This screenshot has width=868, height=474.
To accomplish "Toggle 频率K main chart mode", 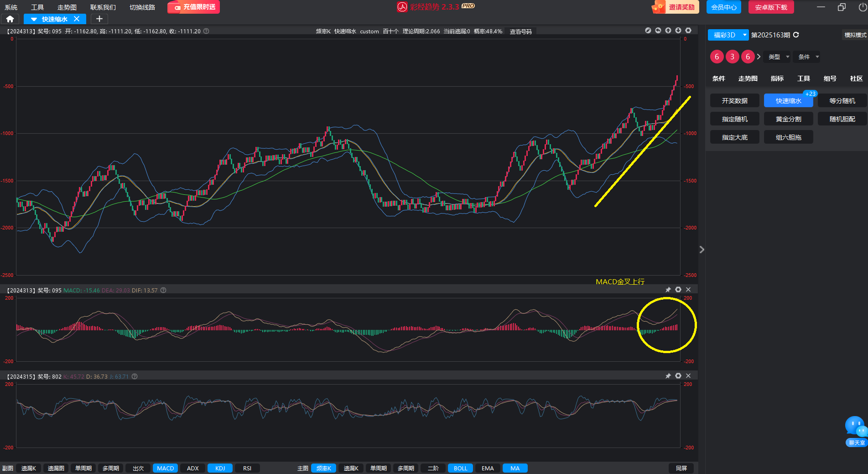I will click(324, 468).
